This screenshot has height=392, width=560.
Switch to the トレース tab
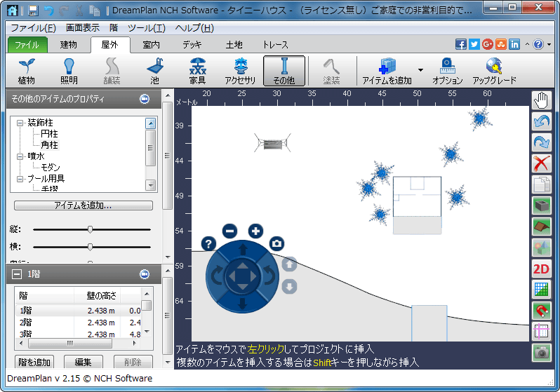[x=275, y=45]
